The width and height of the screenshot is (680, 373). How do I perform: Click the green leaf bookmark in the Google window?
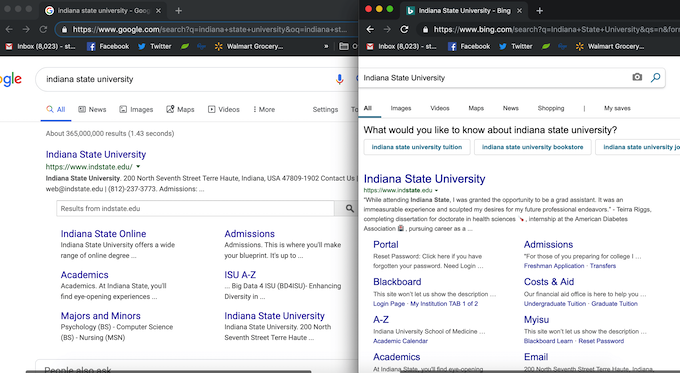pyautogui.click(x=185, y=46)
